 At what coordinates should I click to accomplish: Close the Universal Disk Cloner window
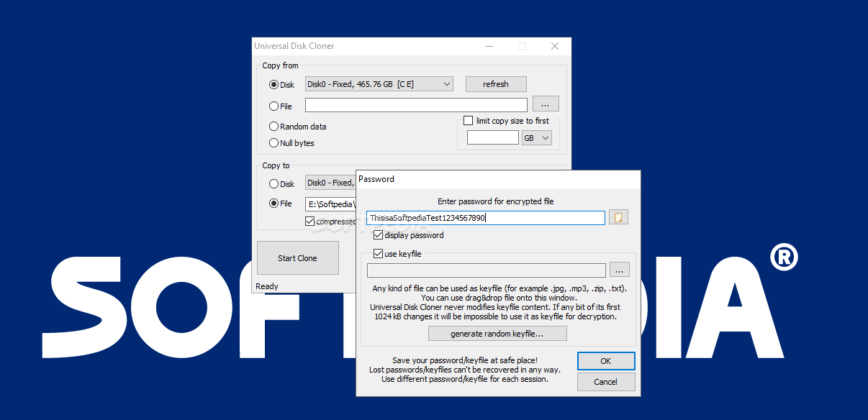pyautogui.click(x=555, y=46)
